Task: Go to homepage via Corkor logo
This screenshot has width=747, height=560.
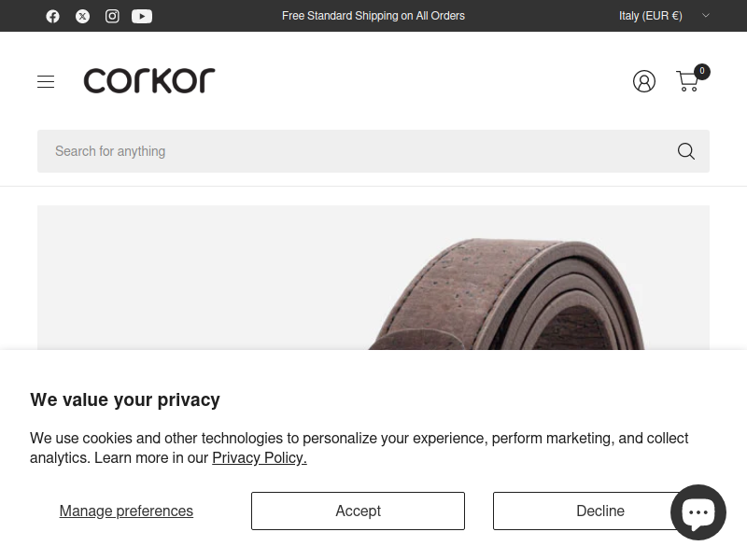Action: point(149,80)
